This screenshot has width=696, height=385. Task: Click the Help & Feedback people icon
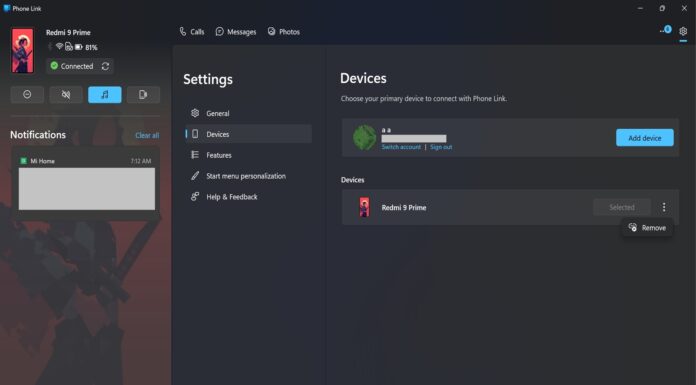(195, 196)
